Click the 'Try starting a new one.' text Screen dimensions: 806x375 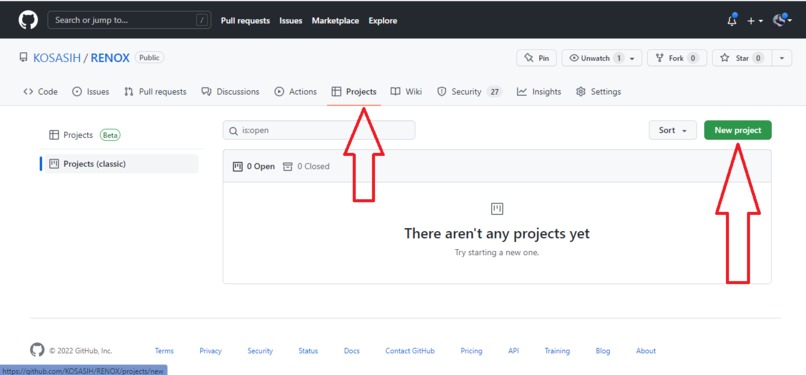497,253
